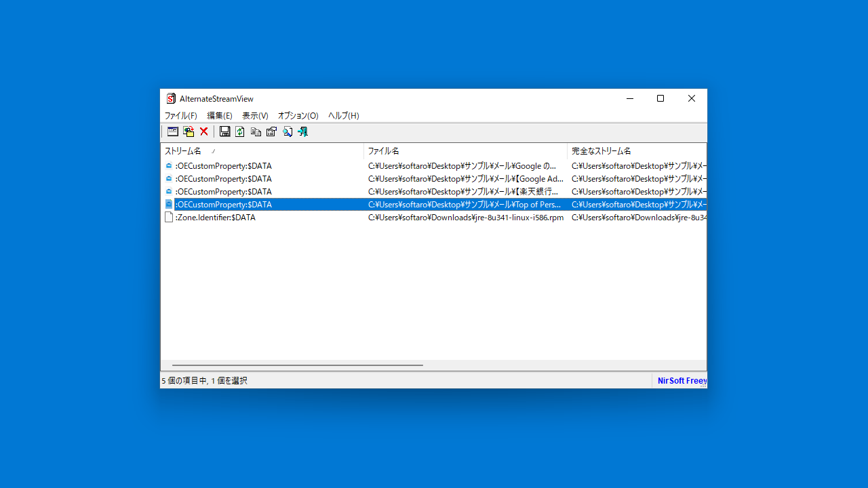
Task: Click the full stream name starting Downloads¥jre-8u34
Action: point(639,218)
